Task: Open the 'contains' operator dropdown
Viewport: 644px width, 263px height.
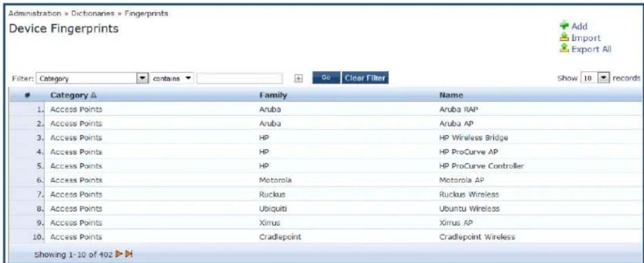Action: [172, 78]
